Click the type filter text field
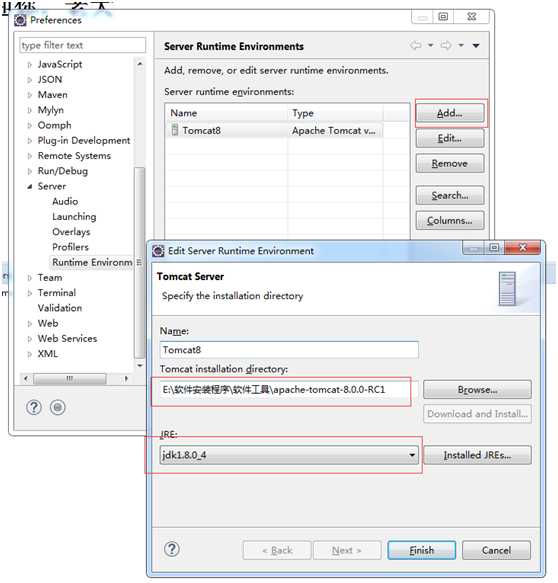558x583 pixels. point(83,45)
